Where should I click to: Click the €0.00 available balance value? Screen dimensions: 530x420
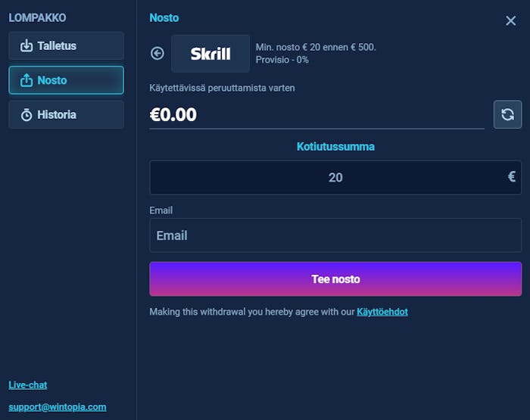click(173, 115)
